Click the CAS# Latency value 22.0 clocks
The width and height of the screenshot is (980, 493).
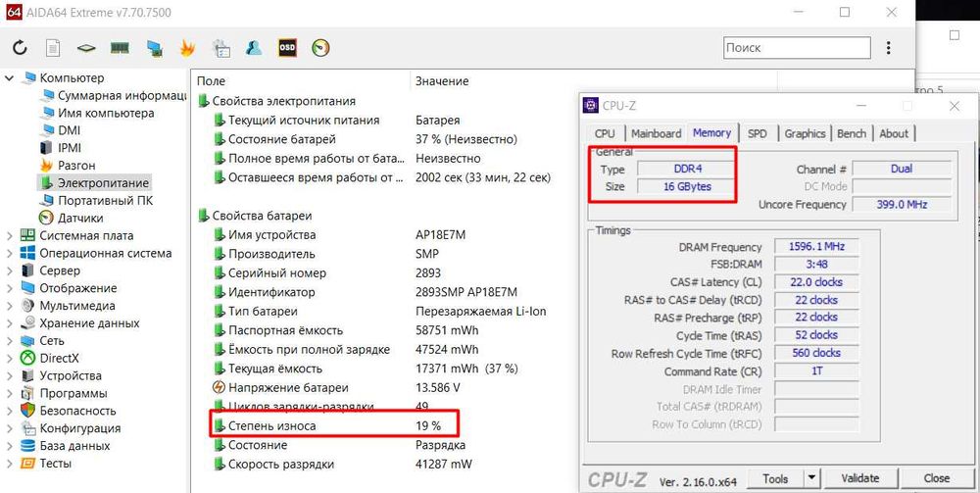816,282
